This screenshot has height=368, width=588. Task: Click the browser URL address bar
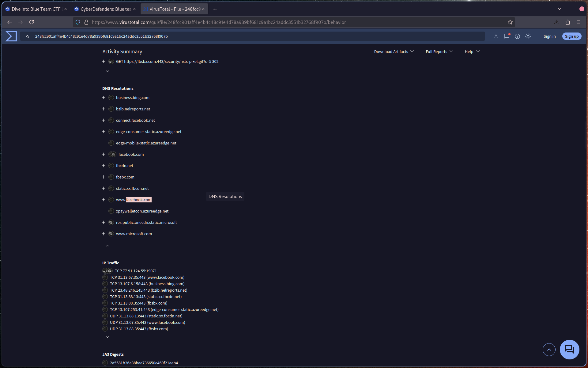[294, 22]
